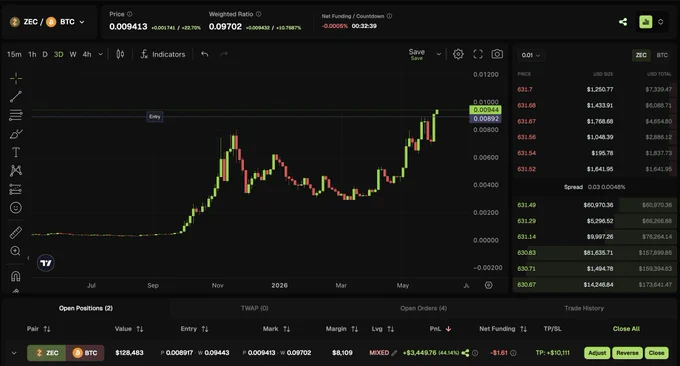
Task: Switch to Trade History tab
Action: (x=584, y=308)
